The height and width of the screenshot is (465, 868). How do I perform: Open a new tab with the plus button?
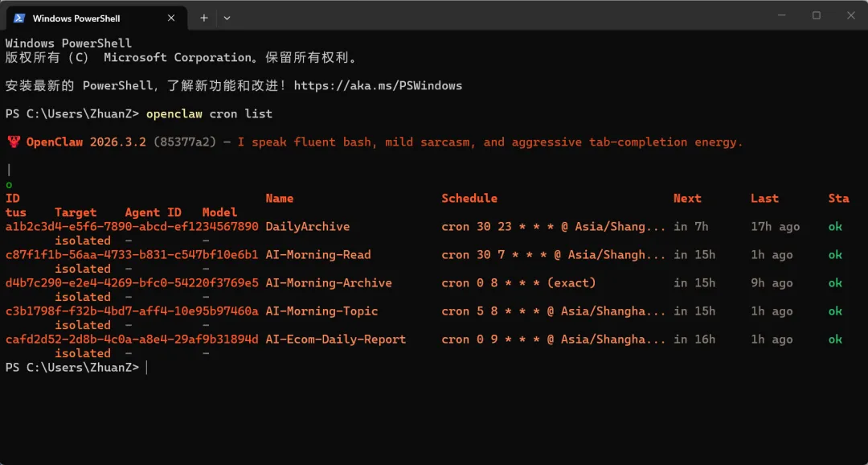pyautogui.click(x=204, y=18)
